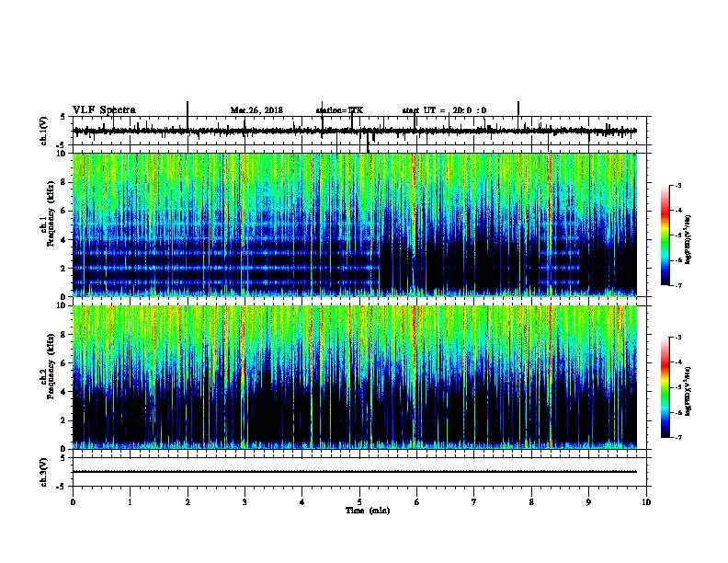Click the "3" time axis tick label
This screenshot has height=563, width=728.
pyautogui.click(x=245, y=502)
